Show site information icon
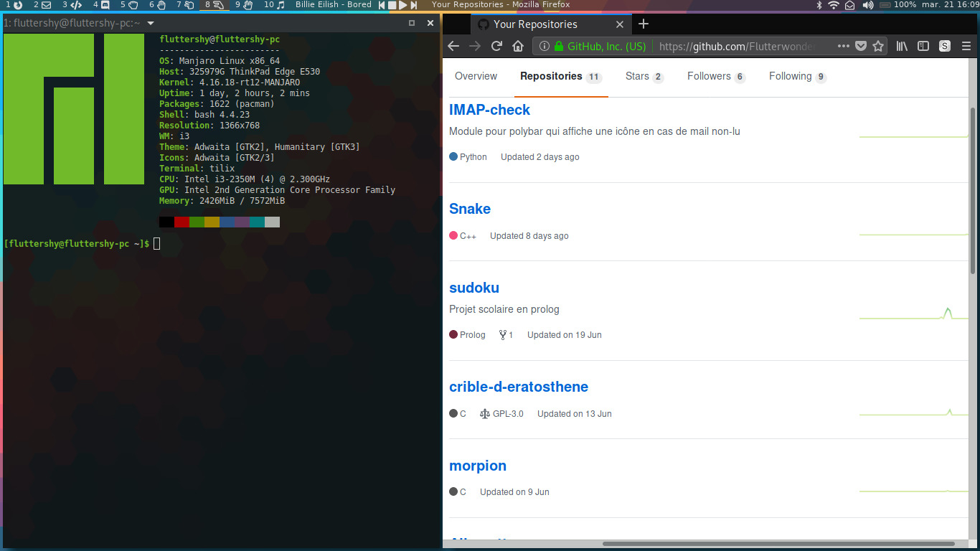The image size is (980, 551). tap(545, 46)
